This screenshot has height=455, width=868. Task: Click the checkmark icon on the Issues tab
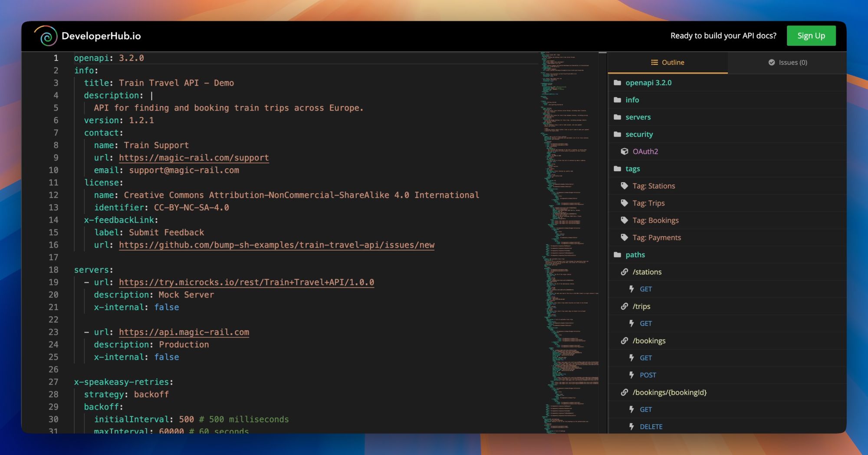[771, 62]
